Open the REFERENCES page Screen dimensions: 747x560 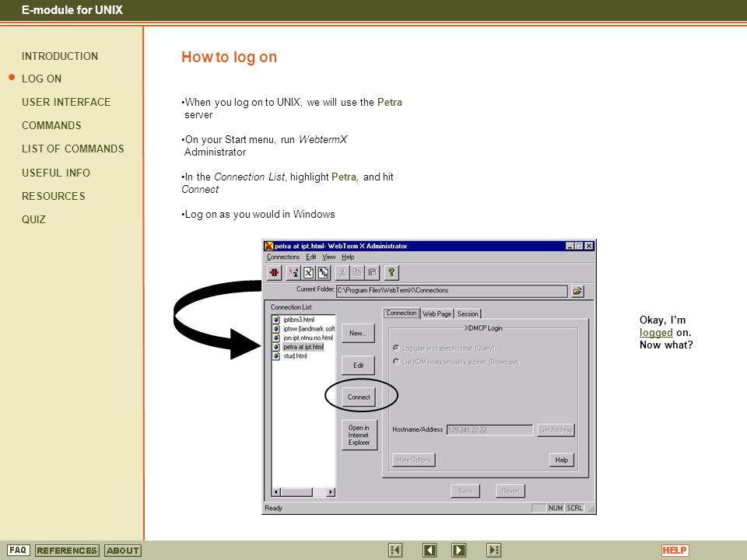[67, 551]
